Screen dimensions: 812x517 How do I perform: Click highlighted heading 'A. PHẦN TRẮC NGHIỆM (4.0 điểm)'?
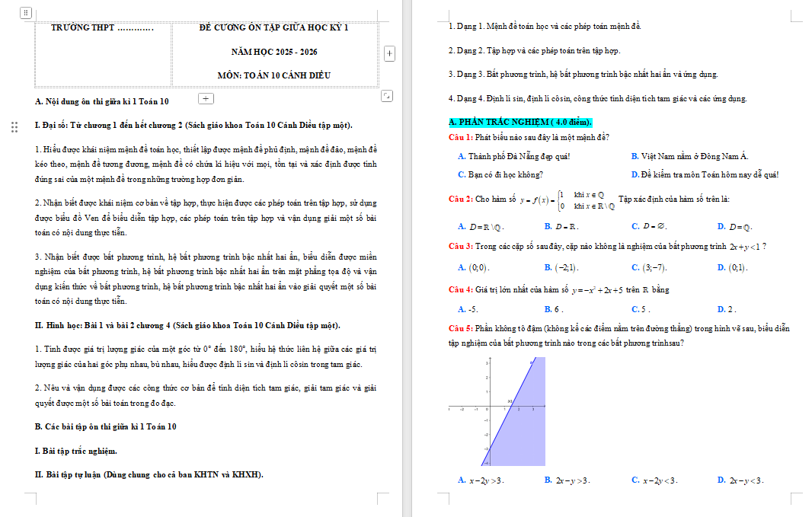point(520,122)
